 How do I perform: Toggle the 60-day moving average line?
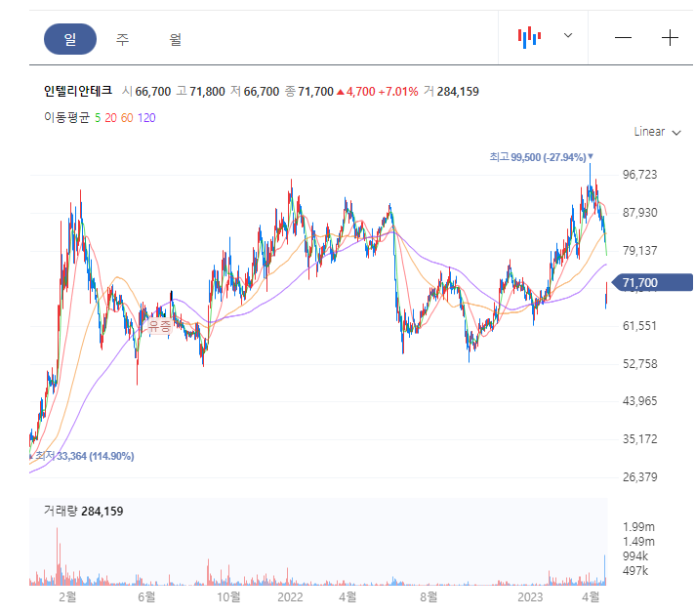pos(127,118)
